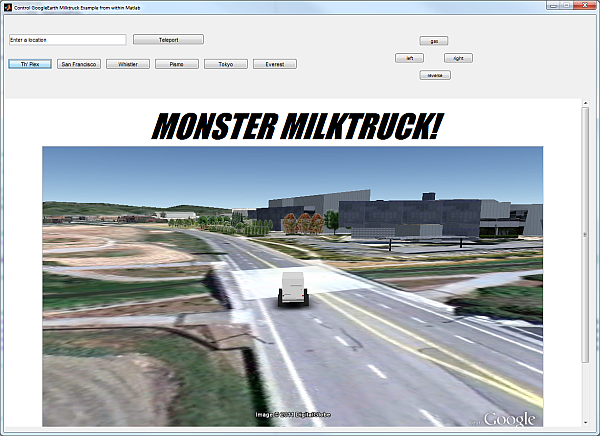This screenshot has width=600, height=436.
Task: Click the Monster Milktruck title banner
Action: click(298, 126)
